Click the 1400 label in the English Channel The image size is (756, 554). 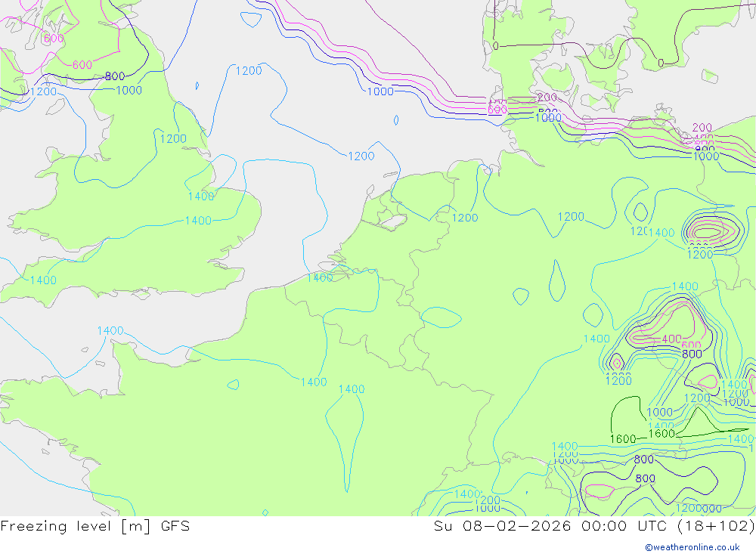pos(110,331)
